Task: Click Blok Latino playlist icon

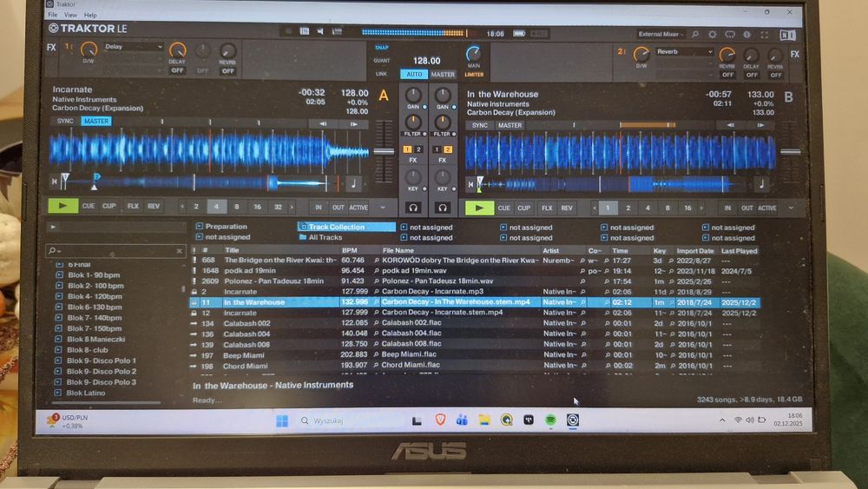Action: (x=57, y=393)
